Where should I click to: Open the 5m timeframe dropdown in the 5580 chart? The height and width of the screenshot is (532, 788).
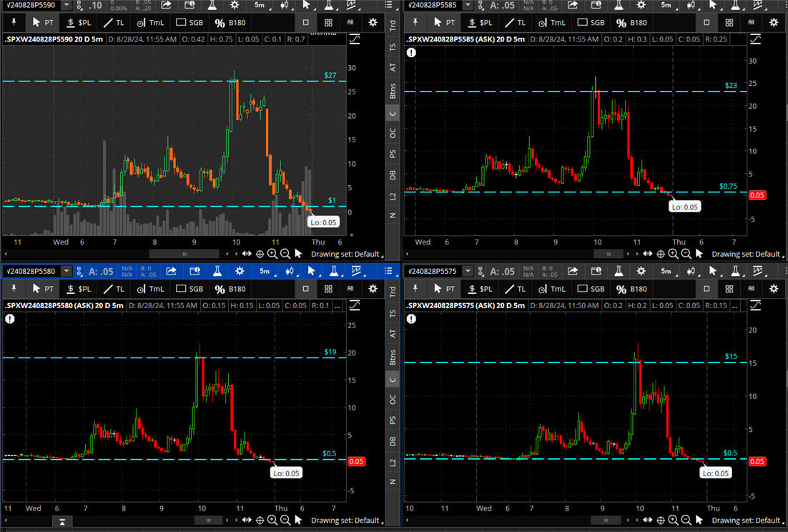click(265, 271)
